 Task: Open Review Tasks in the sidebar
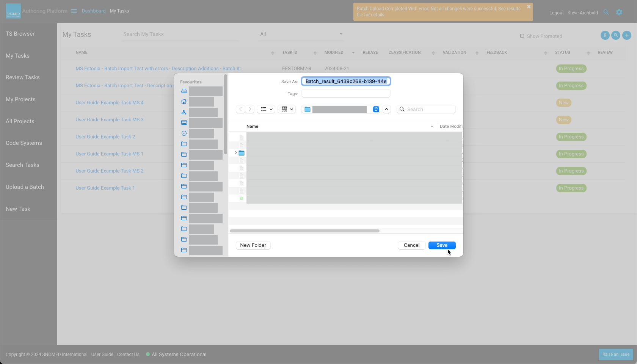23,77
